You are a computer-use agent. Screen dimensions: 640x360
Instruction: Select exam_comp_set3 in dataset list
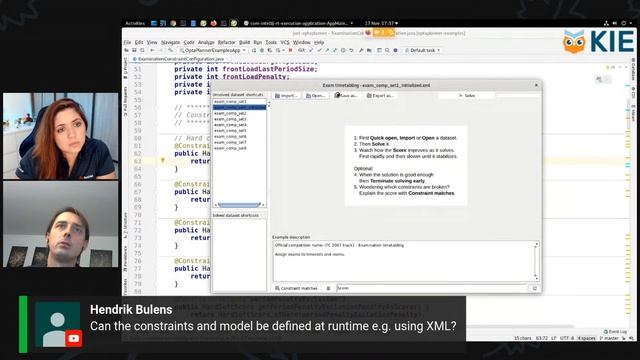230,119
